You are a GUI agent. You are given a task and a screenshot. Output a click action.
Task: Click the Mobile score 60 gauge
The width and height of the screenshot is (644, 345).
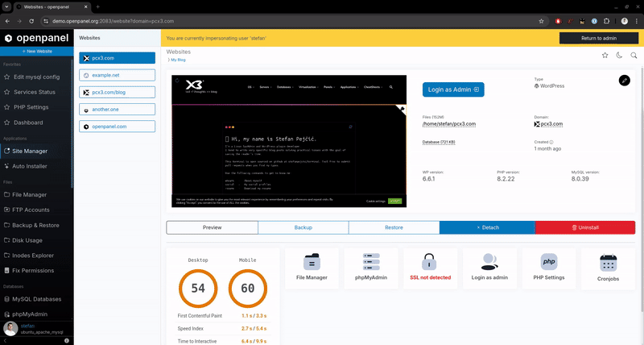pyautogui.click(x=248, y=289)
